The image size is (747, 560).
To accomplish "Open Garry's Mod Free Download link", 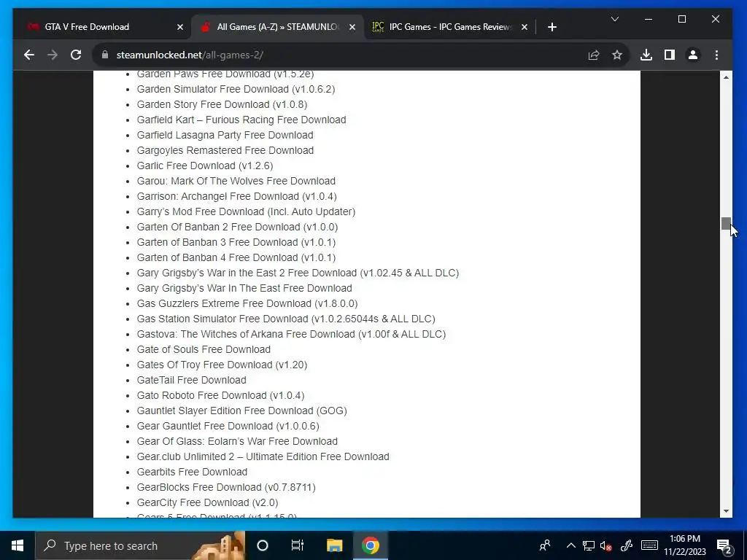I will 246,211.
